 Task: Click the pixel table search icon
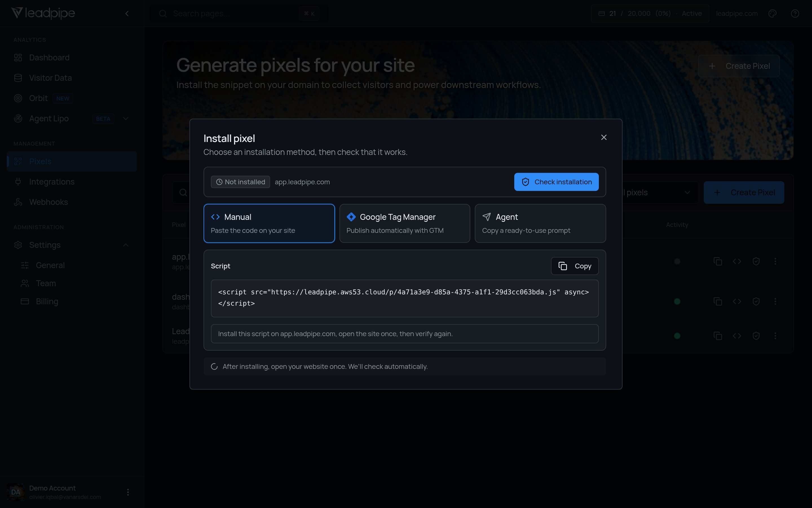(183, 192)
